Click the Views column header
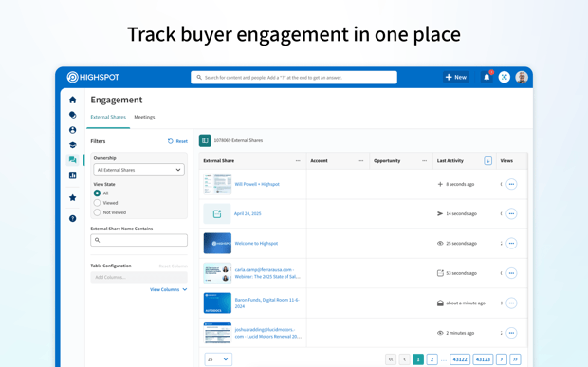 click(x=506, y=161)
